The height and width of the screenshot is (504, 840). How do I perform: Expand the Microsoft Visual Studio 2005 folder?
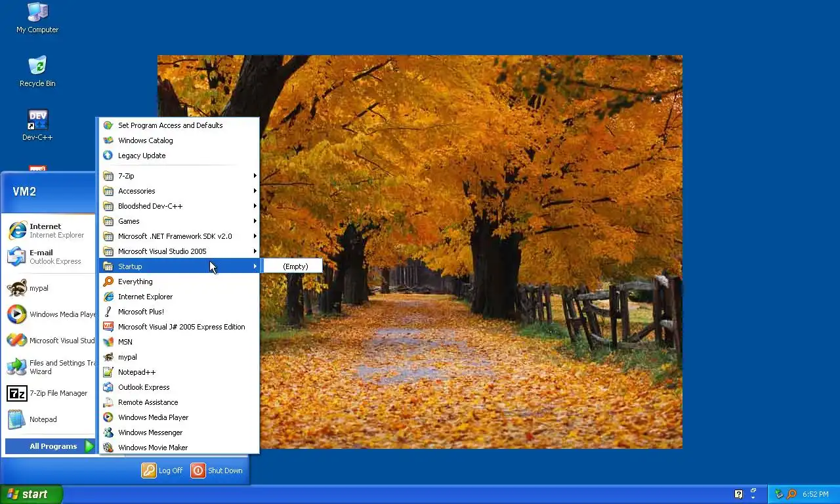(178, 251)
